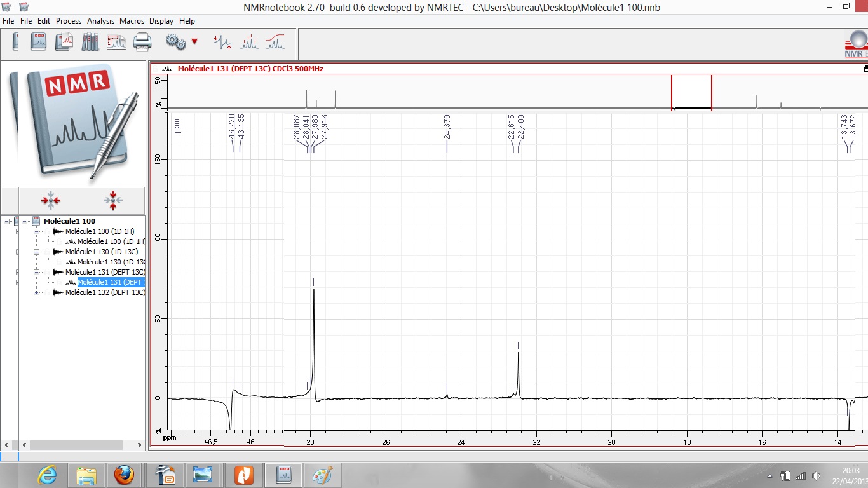Select the child spectrum under Molécule1 100 (1D 1H)
The image size is (868, 488).
tap(111, 241)
